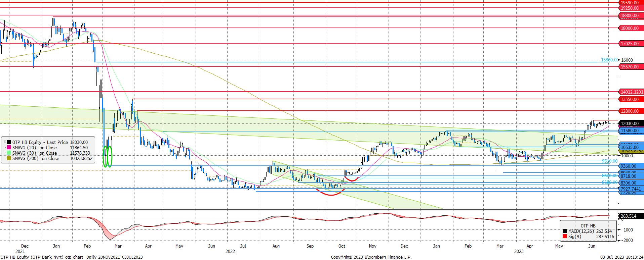Click the black Last Price legend swatch
The image size is (644, 260).
point(9,142)
